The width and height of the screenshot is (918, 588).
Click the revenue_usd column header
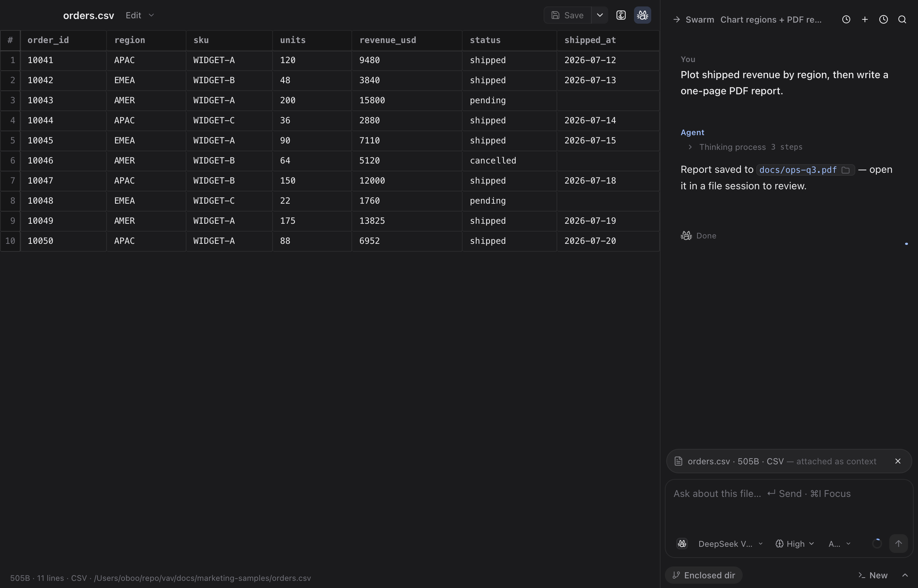407,40
